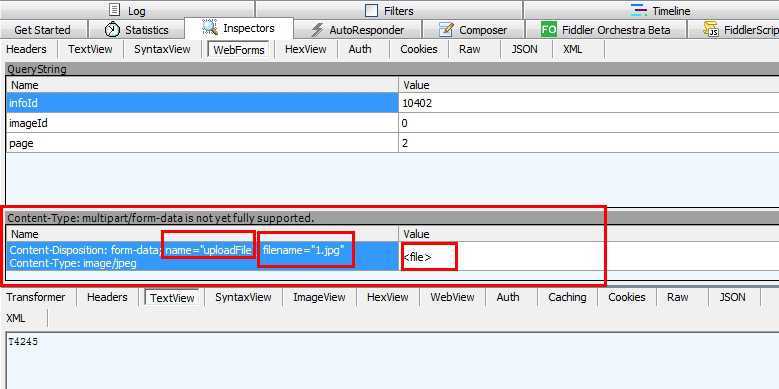Click the response text T4245
The image size is (779, 389).
click(23, 342)
